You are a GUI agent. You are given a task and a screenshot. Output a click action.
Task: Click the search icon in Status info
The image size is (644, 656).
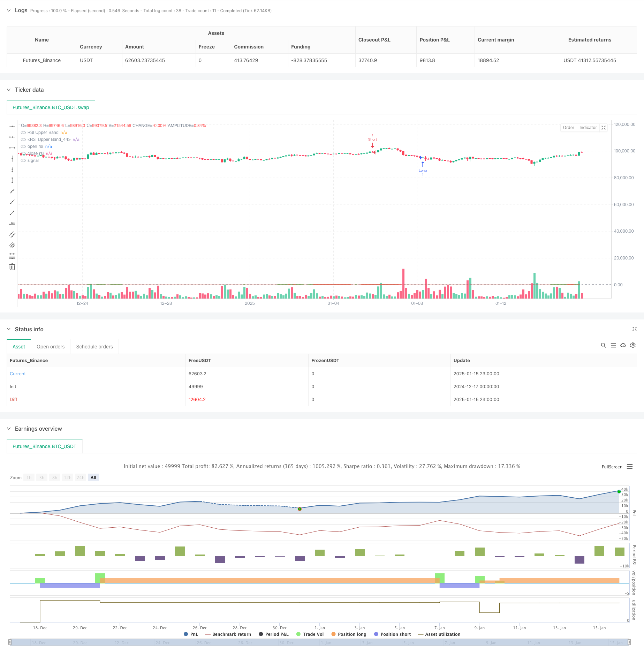pyautogui.click(x=603, y=345)
